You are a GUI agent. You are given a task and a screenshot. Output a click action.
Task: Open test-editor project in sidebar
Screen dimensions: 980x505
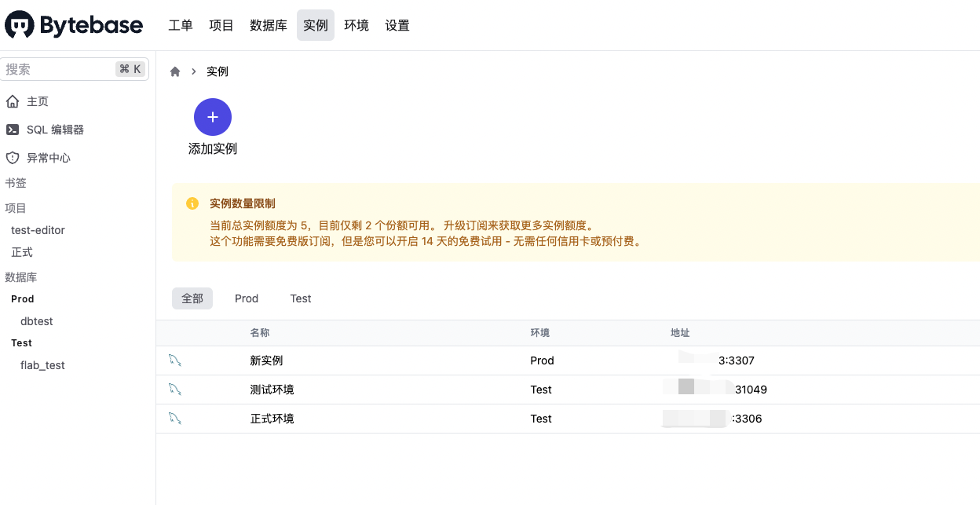(x=38, y=230)
